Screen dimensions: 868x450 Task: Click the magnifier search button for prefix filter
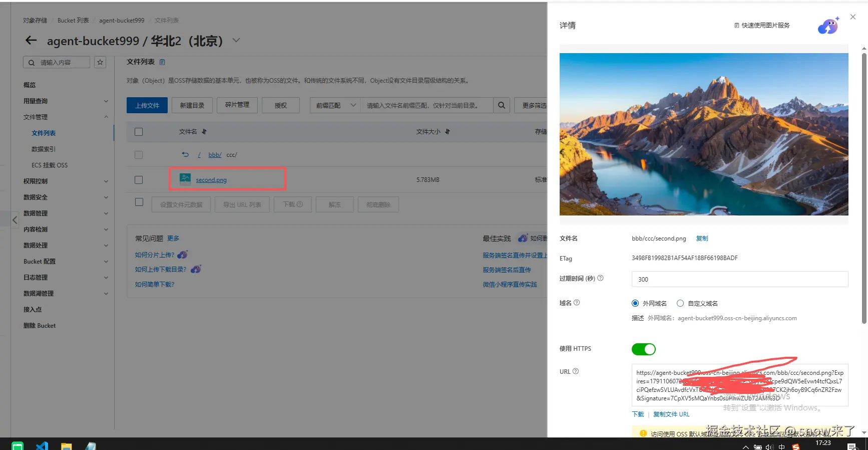(x=502, y=105)
